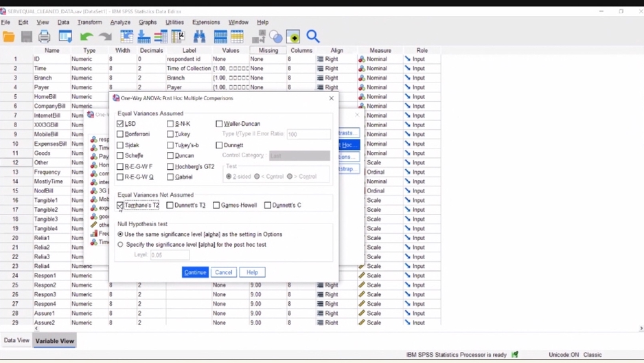Click Scale ruler icon in row 25

[362, 285]
